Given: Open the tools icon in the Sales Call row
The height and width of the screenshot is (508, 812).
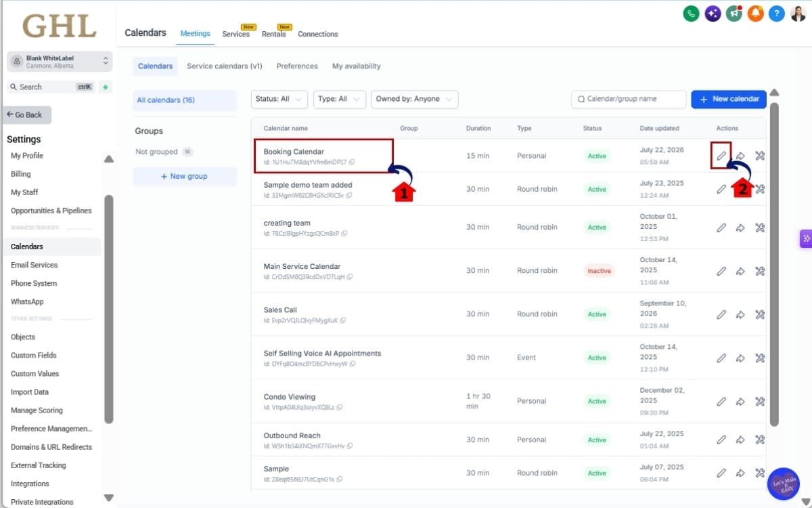Looking at the screenshot, I should [x=759, y=314].
